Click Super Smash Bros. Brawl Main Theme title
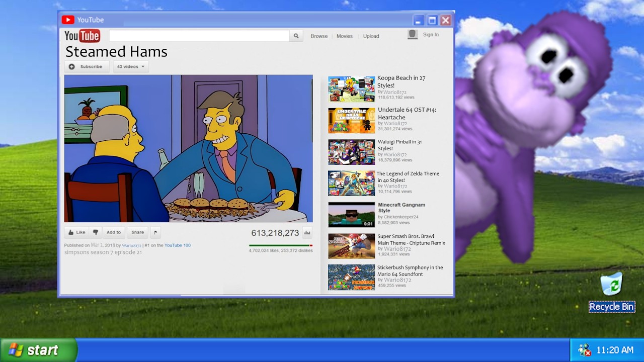 point(412,239)
